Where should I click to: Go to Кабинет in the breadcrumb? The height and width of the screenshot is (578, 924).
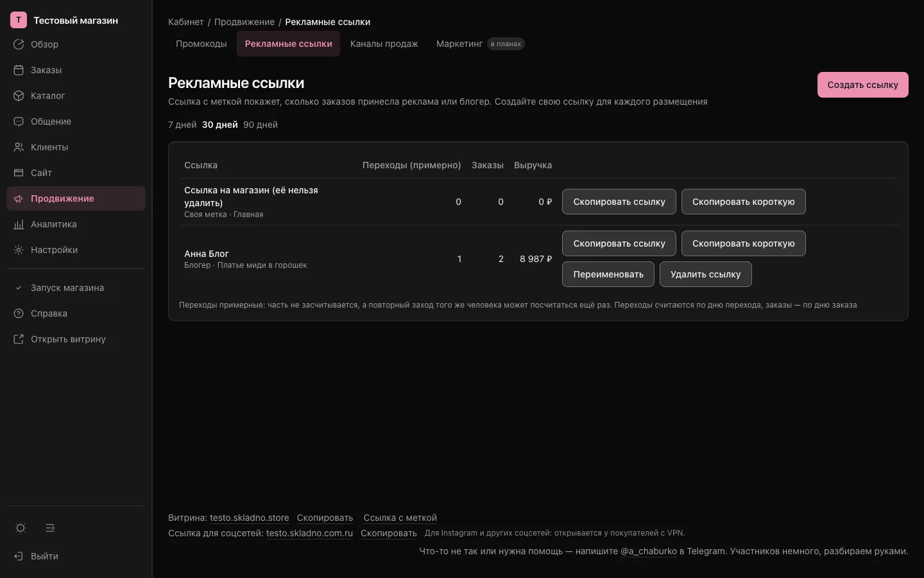click(186, 22)
